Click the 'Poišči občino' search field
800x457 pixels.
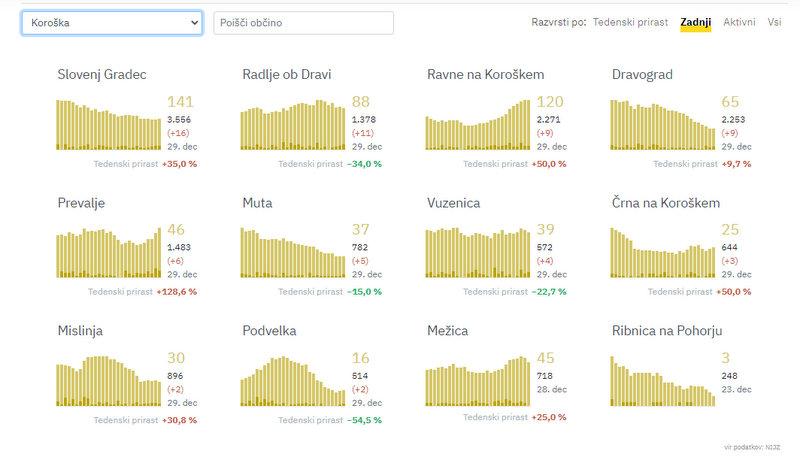[303, 23]
